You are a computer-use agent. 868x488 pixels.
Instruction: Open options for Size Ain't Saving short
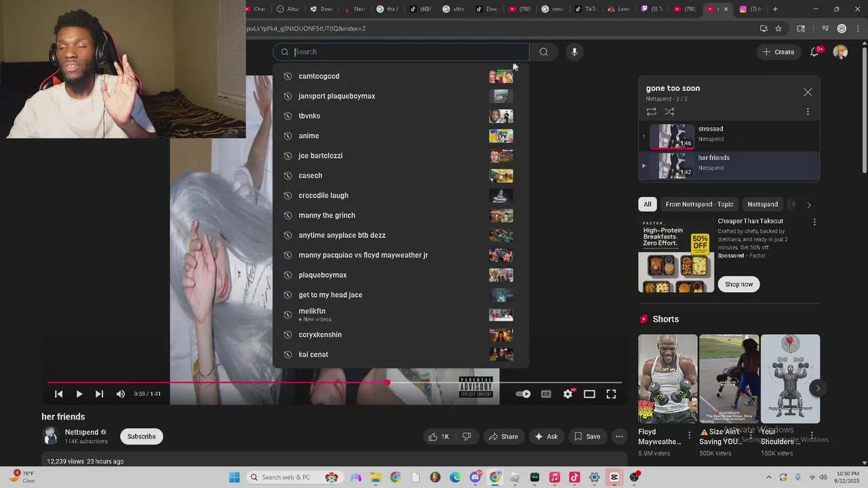tap(750, 435)
